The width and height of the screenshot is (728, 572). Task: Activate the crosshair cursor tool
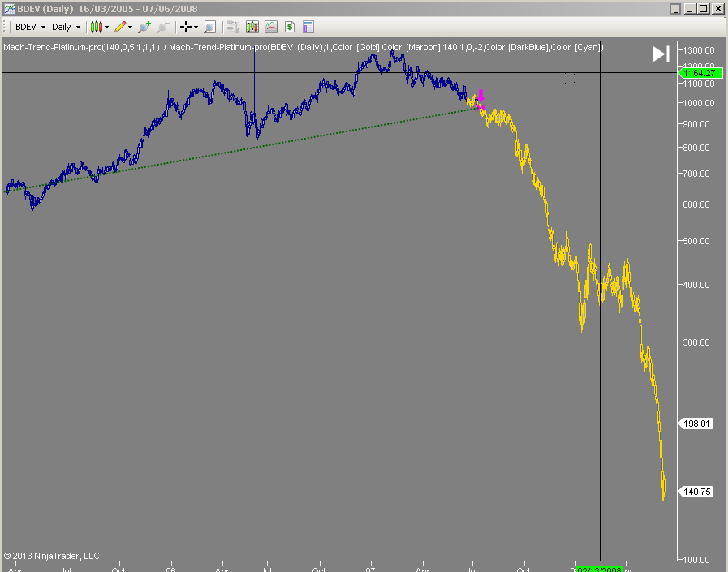(184, 27)
